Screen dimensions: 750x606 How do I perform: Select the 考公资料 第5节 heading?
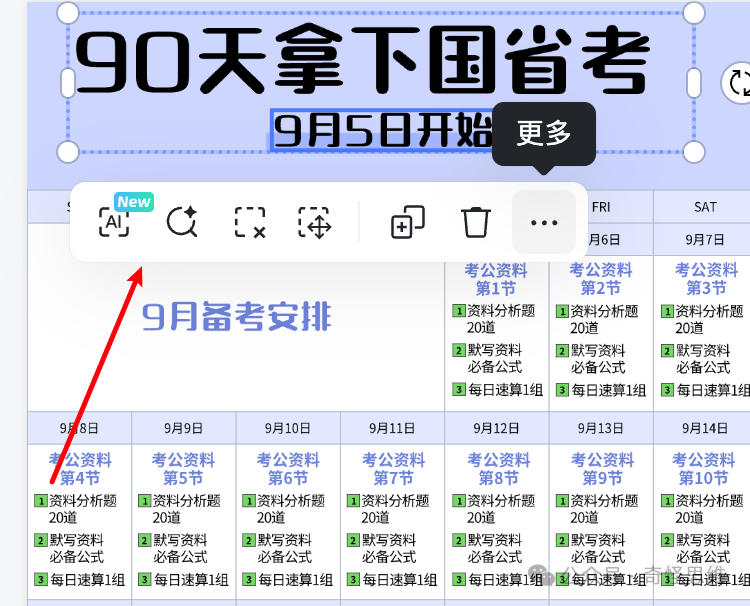coord(183,469)
